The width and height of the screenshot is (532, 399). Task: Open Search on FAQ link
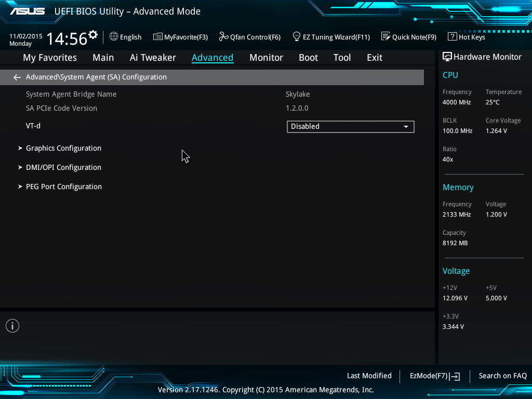[x=502, y=376]
